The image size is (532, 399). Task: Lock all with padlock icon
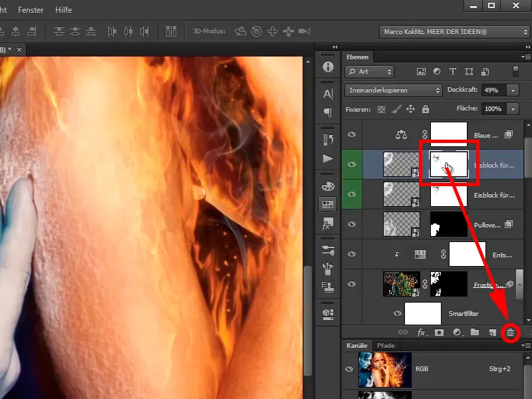pyautogui.click(x=426, y=109)
